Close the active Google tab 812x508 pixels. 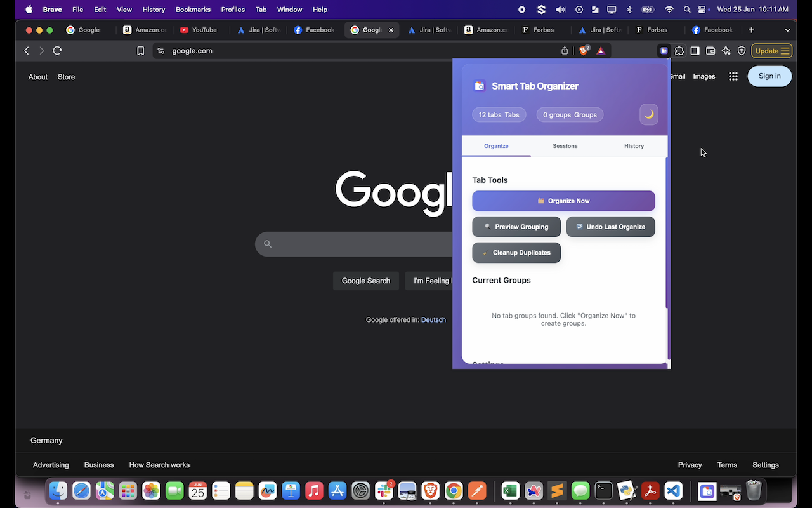[391, 30]
